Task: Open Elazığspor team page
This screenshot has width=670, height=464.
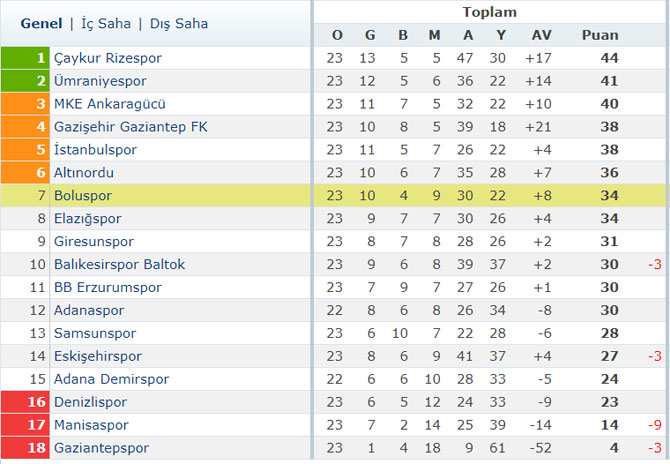Action: (x=88, y=219)
